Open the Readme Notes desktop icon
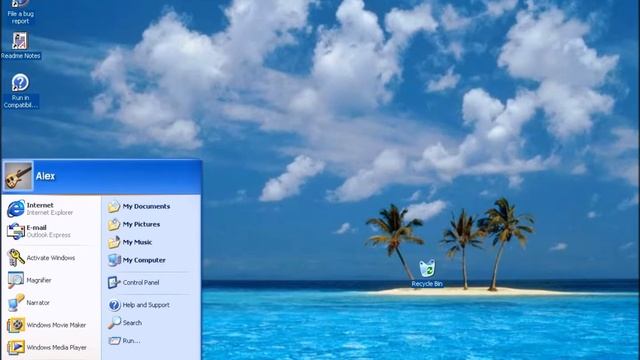 point(20,46)
